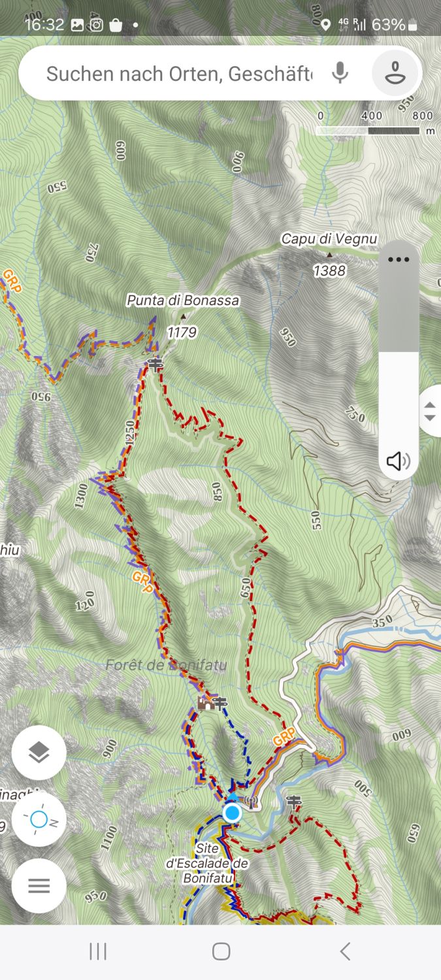441x980 pixels.
Task: Tap the Android home navigation button
Action: pos(221,951)
